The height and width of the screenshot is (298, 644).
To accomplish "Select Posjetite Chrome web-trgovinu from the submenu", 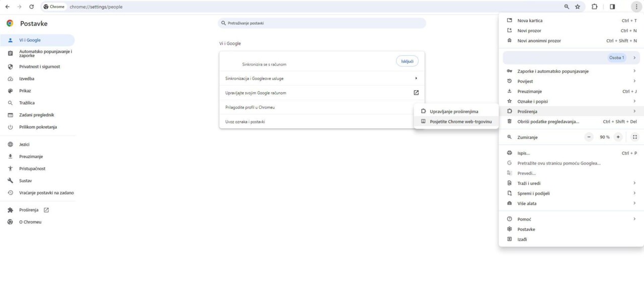I will (460, 121).
